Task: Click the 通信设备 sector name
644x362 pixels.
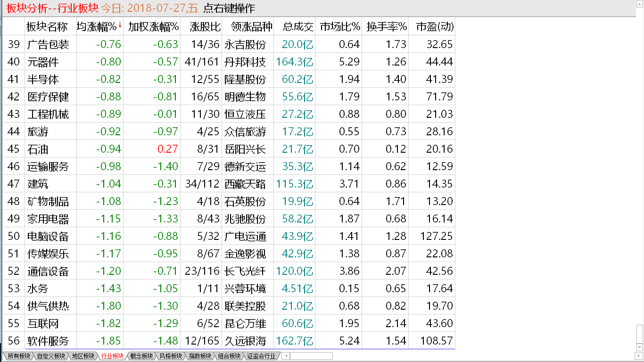Action: click(48, 271)
